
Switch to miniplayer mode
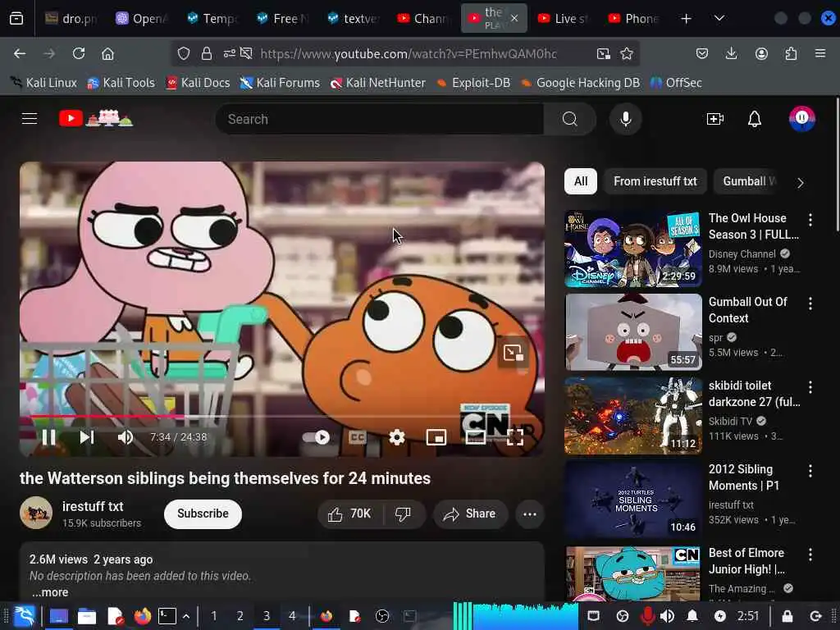[436, 437]
